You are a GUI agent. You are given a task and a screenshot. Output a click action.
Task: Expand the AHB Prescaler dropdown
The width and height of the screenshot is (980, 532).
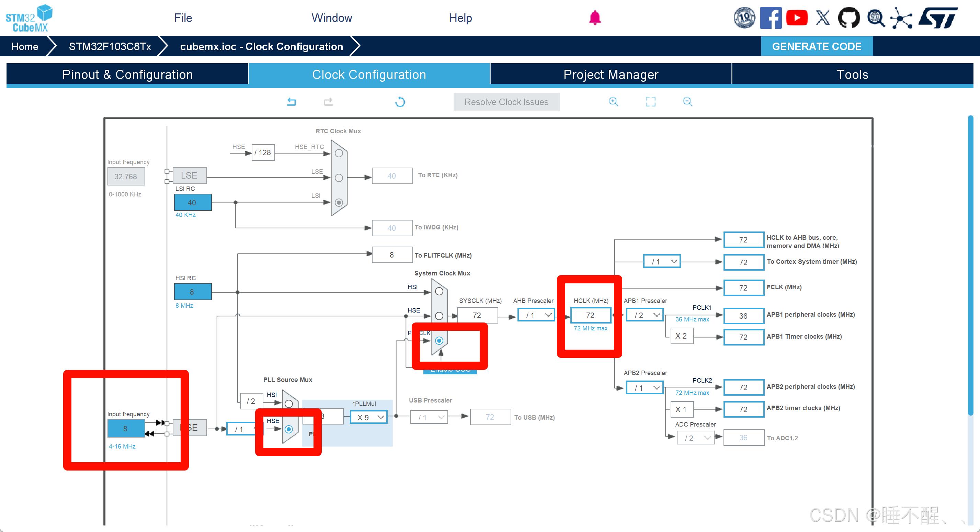(536, 315)
